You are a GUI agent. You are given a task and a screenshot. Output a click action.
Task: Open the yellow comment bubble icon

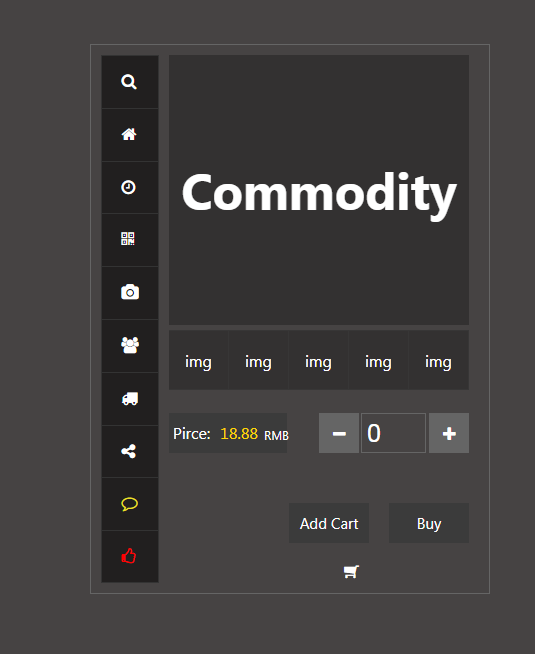(x=129, y=504)
